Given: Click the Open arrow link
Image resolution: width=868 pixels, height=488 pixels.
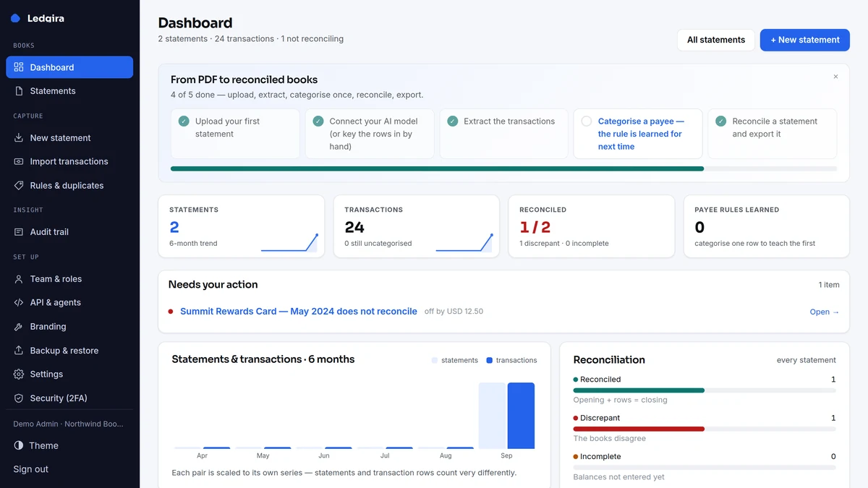Looking at the screenshot, I should pos(825,312).
